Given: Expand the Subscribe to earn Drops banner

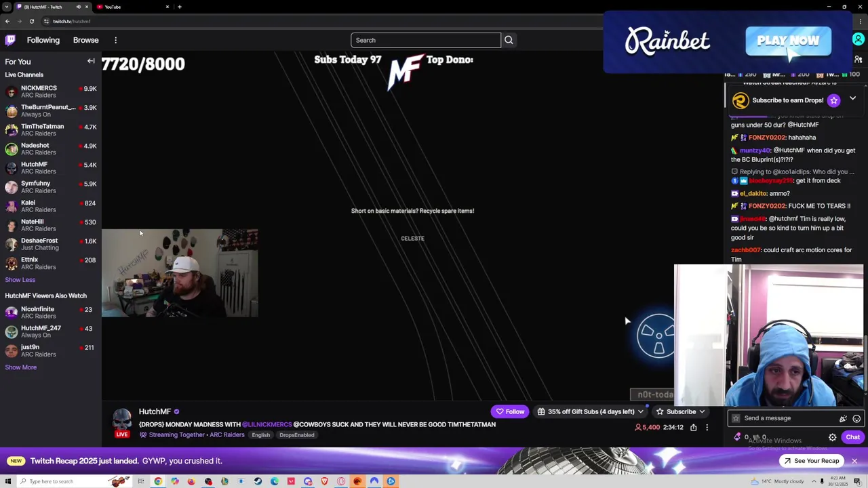Looking at the screenshot, I should click(x=852, y=98).
